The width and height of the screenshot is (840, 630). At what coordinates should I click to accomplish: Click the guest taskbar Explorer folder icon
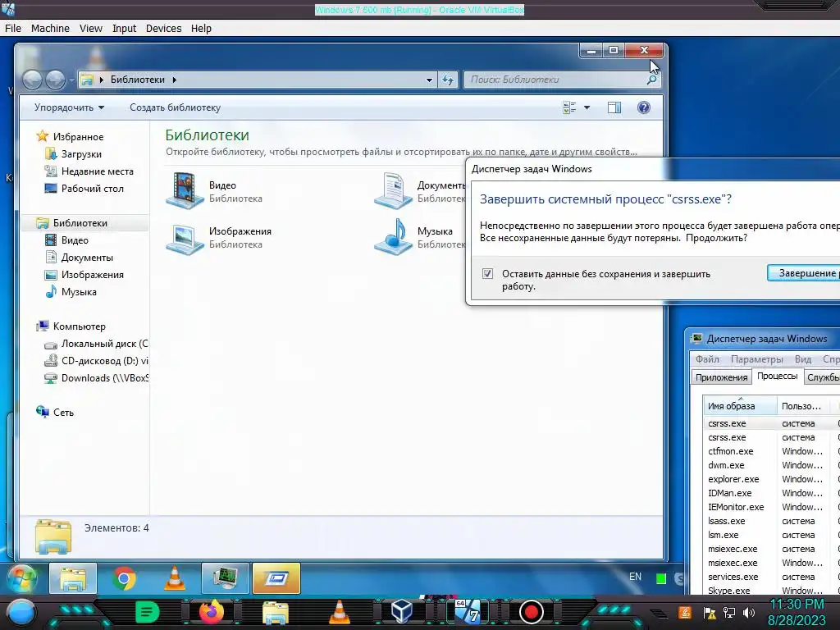(x=73, y=578)
